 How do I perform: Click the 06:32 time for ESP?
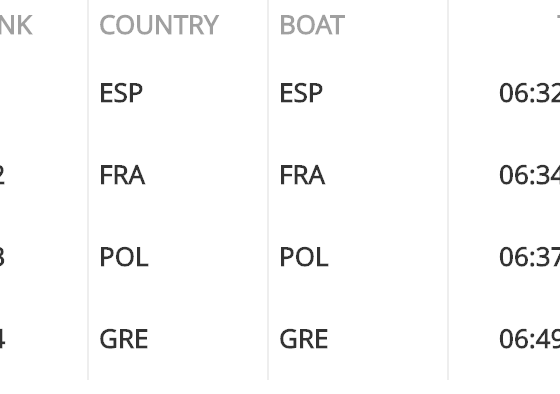[x=530, y=93]
